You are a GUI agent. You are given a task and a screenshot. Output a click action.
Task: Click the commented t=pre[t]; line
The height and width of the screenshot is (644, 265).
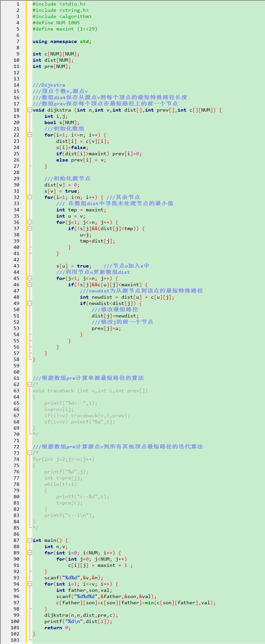click(69, 503)
